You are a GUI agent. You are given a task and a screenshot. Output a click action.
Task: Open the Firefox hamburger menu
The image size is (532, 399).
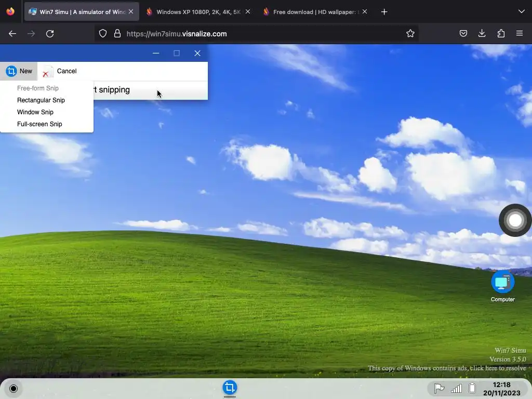[x=520, y=33]
